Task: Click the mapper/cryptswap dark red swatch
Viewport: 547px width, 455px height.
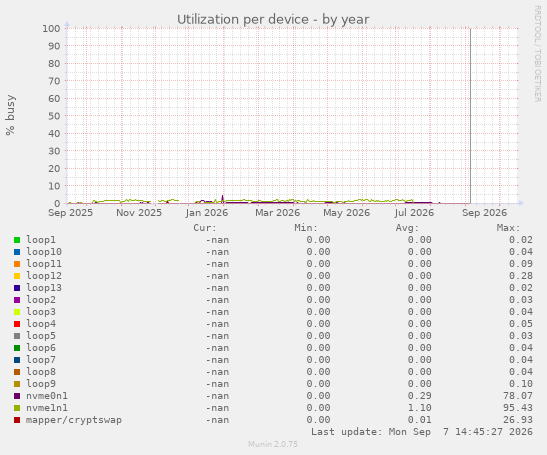Action: tap(17, 420)
